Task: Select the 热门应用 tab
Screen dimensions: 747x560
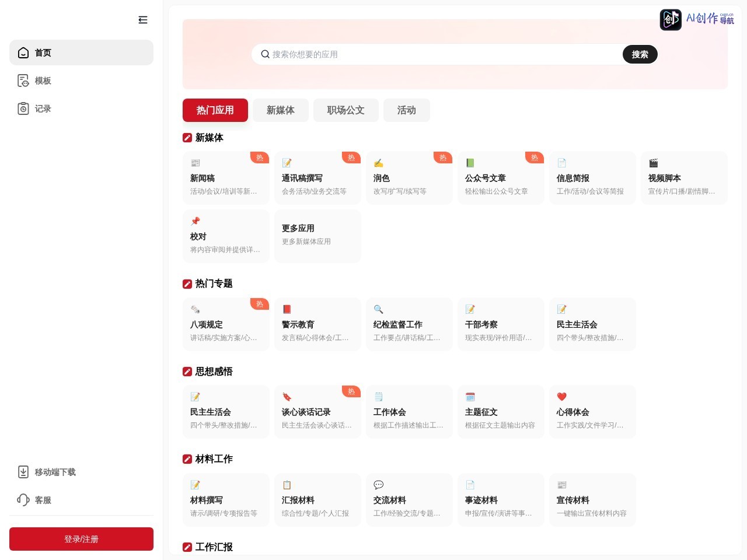Action: click(x=215, y=110)
